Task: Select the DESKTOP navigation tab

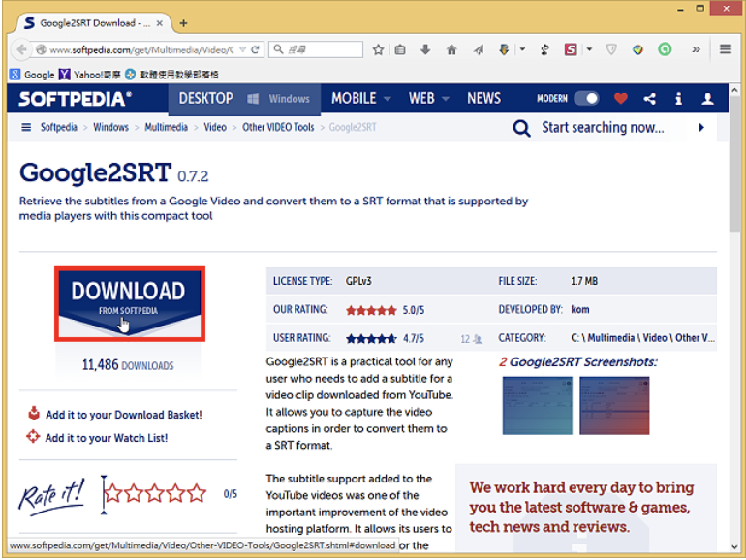Action: click(x=205, y=99)
